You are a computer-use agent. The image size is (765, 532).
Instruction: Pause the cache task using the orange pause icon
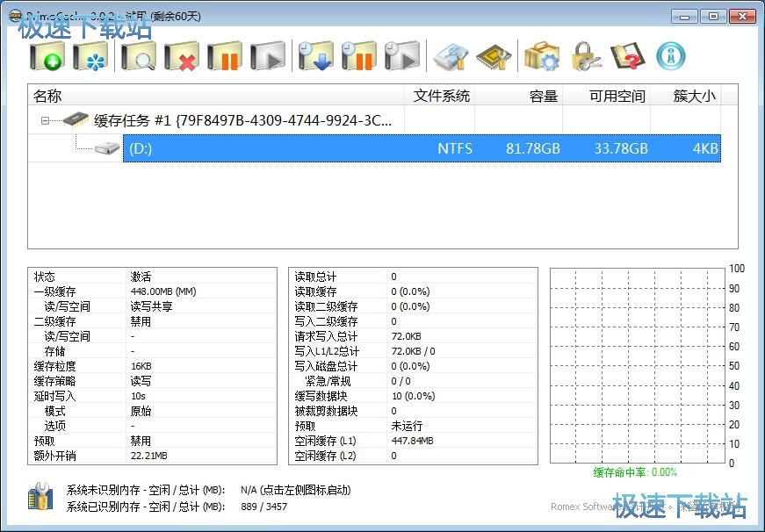pos(225,57)
